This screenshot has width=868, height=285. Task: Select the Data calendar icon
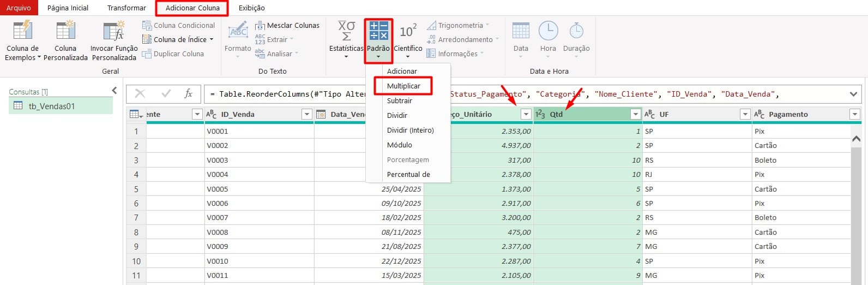click(x=521, y=31)
